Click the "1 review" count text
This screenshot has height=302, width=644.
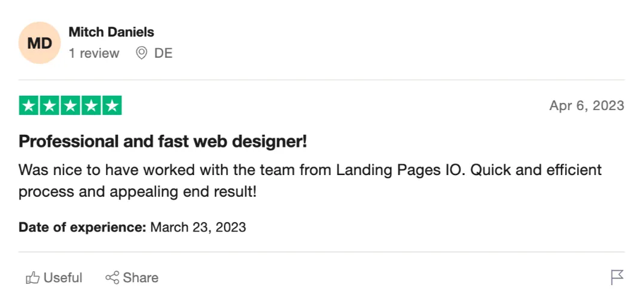click(x=94, y=54)
